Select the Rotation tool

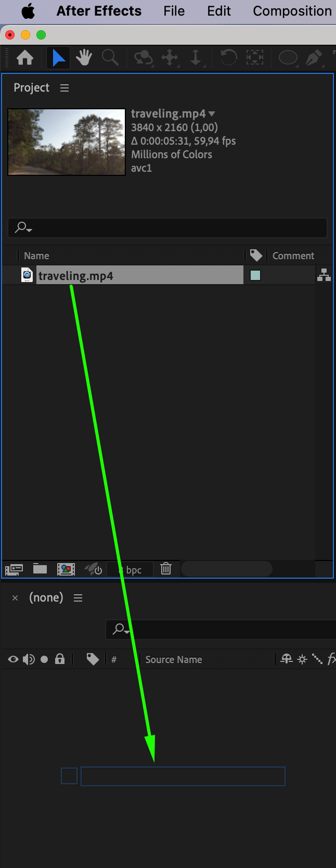(x=228, y=57)
